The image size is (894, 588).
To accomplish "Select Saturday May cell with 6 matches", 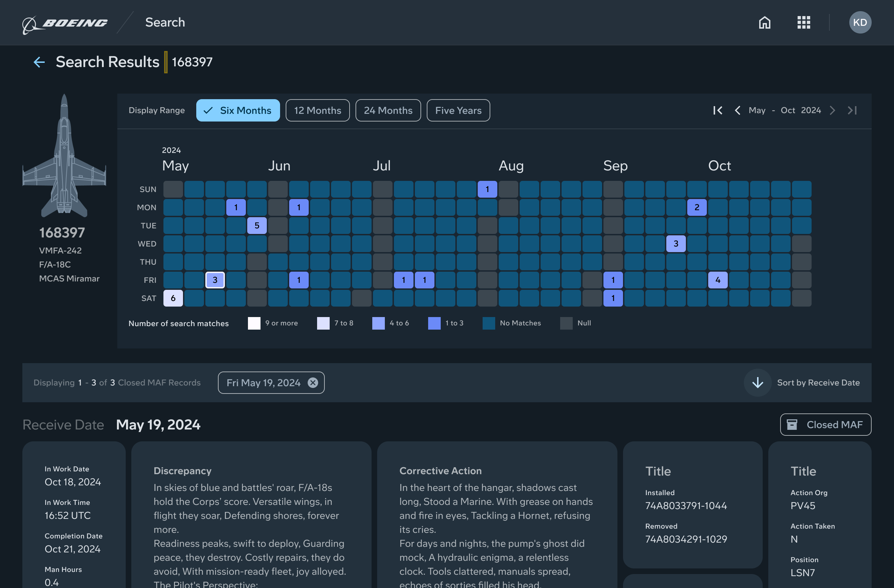I will [173, 298].
